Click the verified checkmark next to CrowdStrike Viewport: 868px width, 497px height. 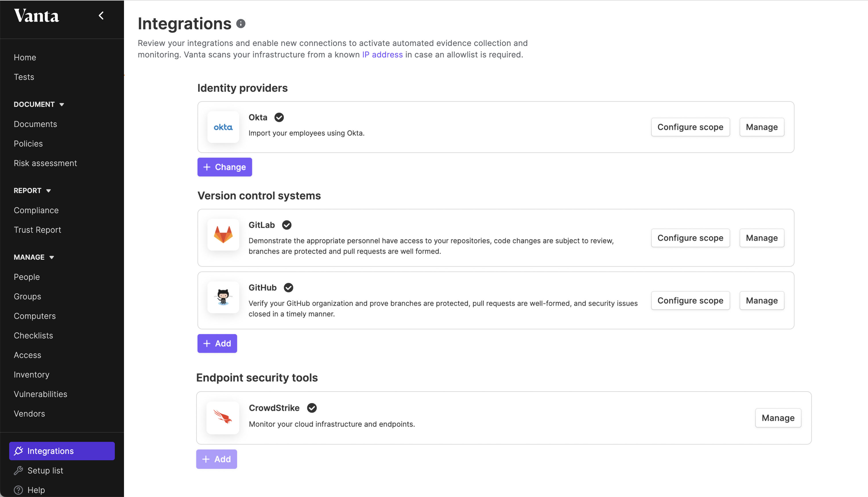click(312, 408)
